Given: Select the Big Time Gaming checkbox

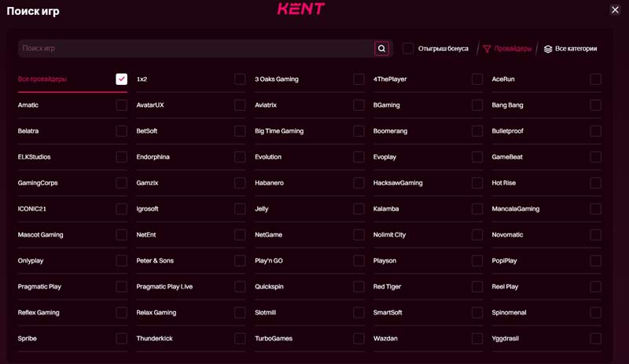Looking at the screenshot, I should pos(359,131).
